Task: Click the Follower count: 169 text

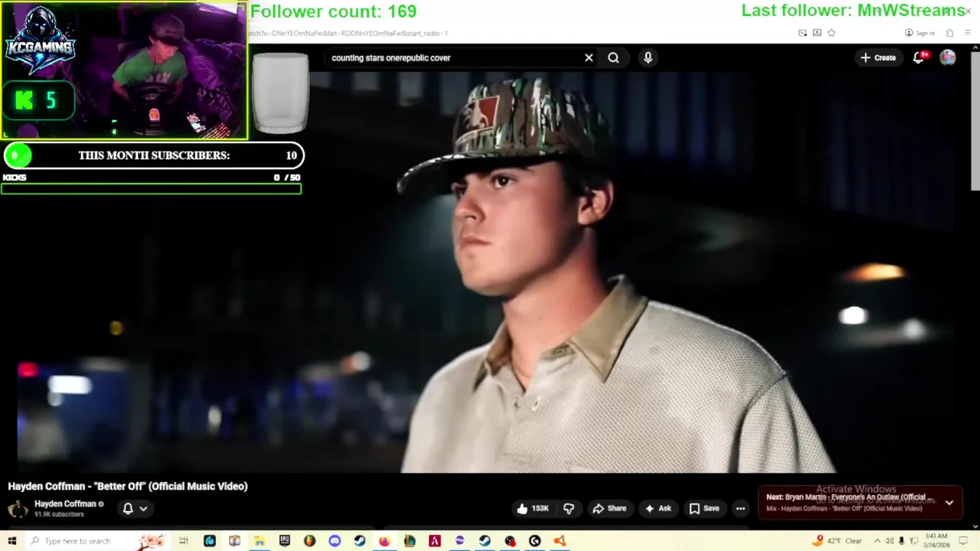Action: pyautogui.click(x=333, y=11)
